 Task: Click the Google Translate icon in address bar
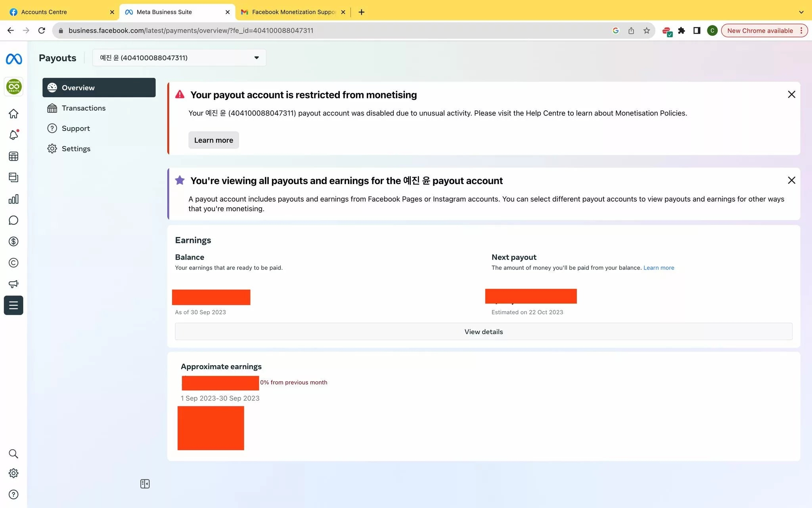[616, 31]
